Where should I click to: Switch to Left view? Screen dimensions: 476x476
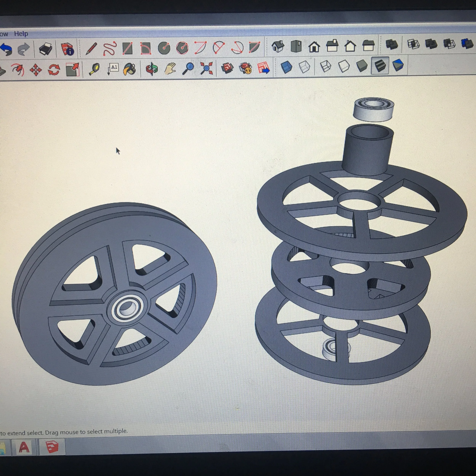368,45
